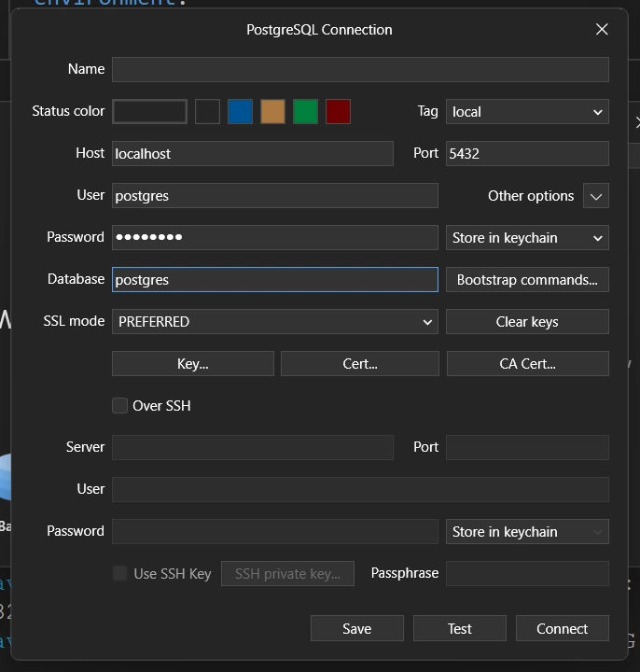
Task: Click the SSH User input field
Action: [360, 489]
